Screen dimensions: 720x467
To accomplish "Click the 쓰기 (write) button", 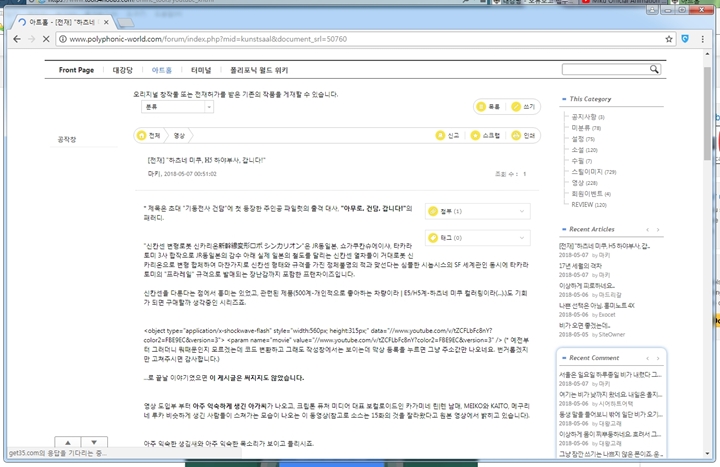I will pos(523,106).
